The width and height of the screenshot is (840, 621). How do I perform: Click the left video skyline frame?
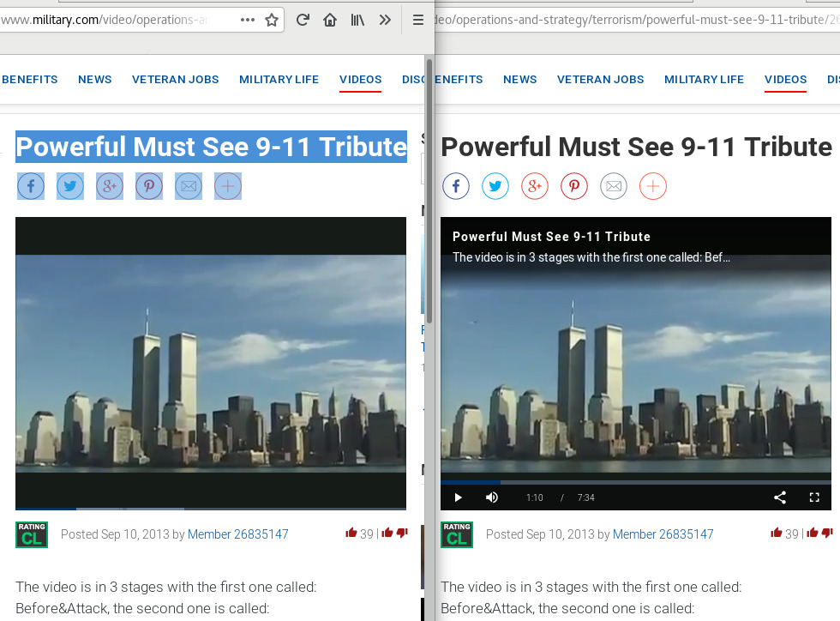click(211, 364)
